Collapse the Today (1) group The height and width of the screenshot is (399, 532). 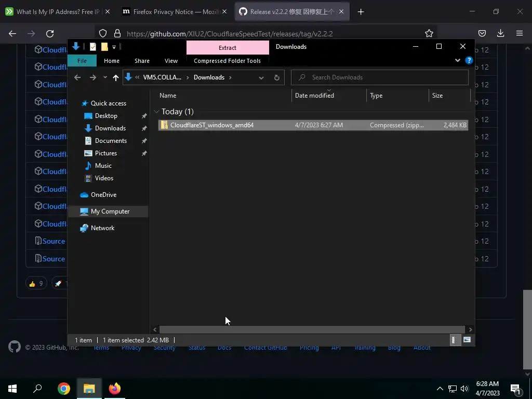click(x=156, y=111)
